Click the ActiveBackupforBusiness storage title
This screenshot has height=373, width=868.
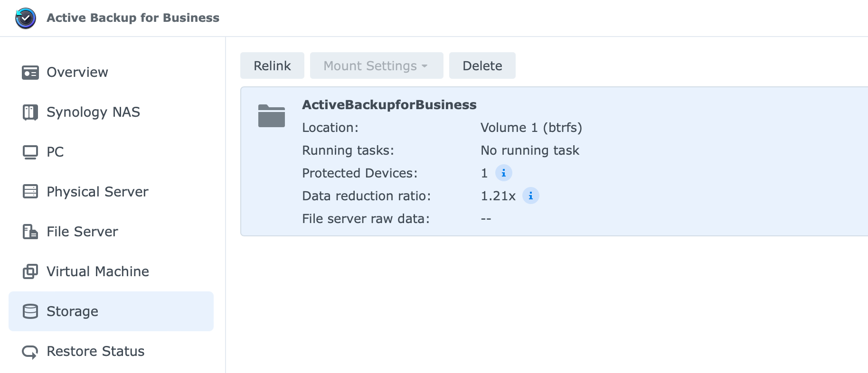[389, 105]
